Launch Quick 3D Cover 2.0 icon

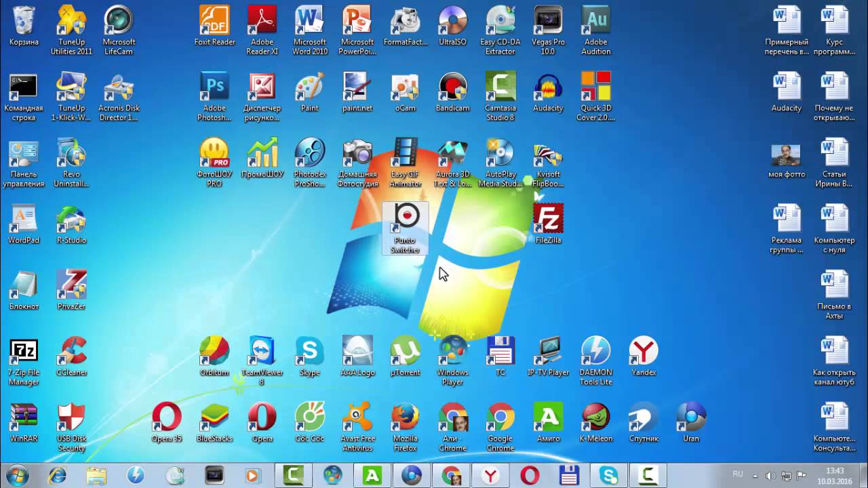click(596, 96)
